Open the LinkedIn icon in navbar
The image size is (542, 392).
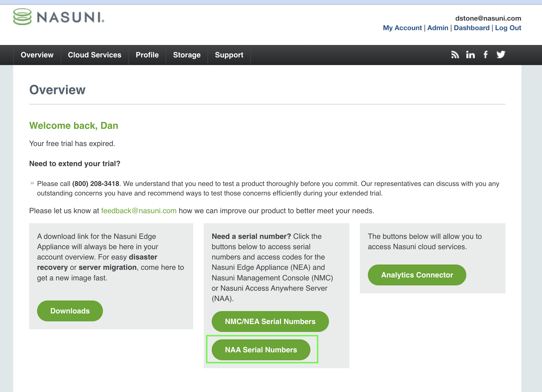470,55
